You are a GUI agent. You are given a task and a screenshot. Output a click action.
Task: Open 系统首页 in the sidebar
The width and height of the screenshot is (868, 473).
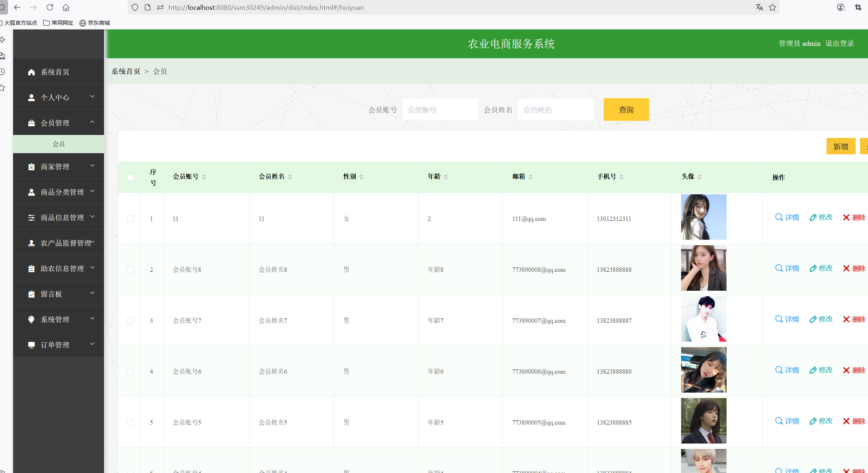pyautogui.click(x=55, y=72)
